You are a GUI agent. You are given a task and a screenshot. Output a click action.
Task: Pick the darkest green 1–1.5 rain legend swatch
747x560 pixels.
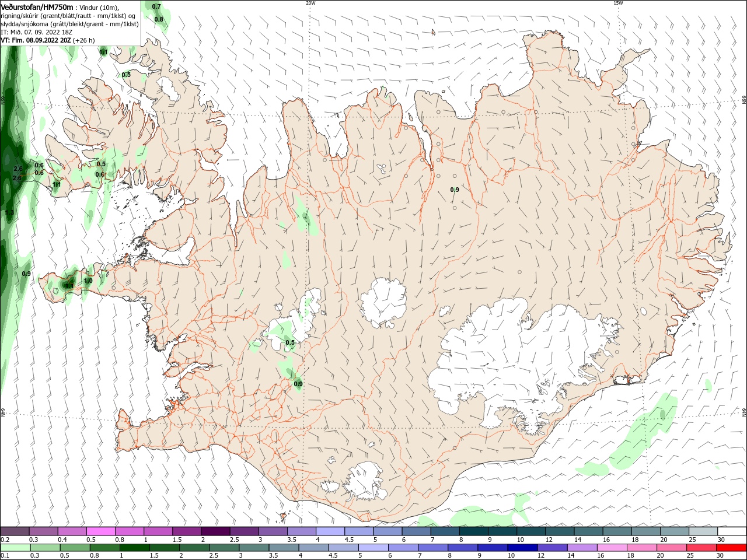tap(134, 548)
